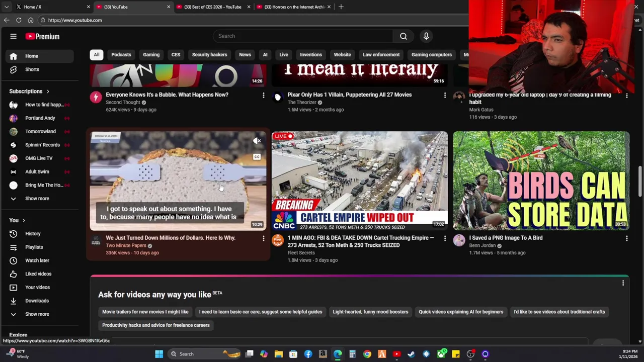Click Benn Jordan channel avatar
Viewport: 644px width, 362px height.
point(459,240)
